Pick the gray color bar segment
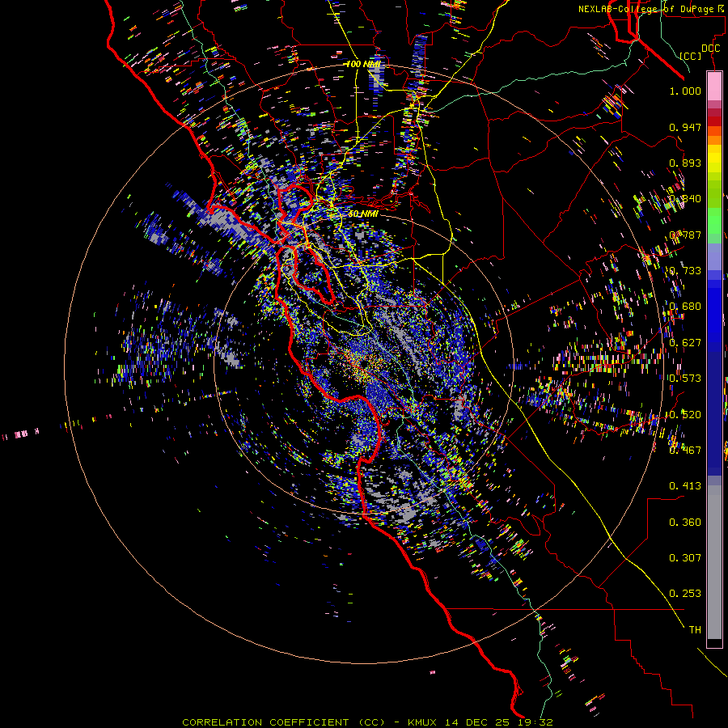This screenshot has width=728, height=728. [714, 562]
